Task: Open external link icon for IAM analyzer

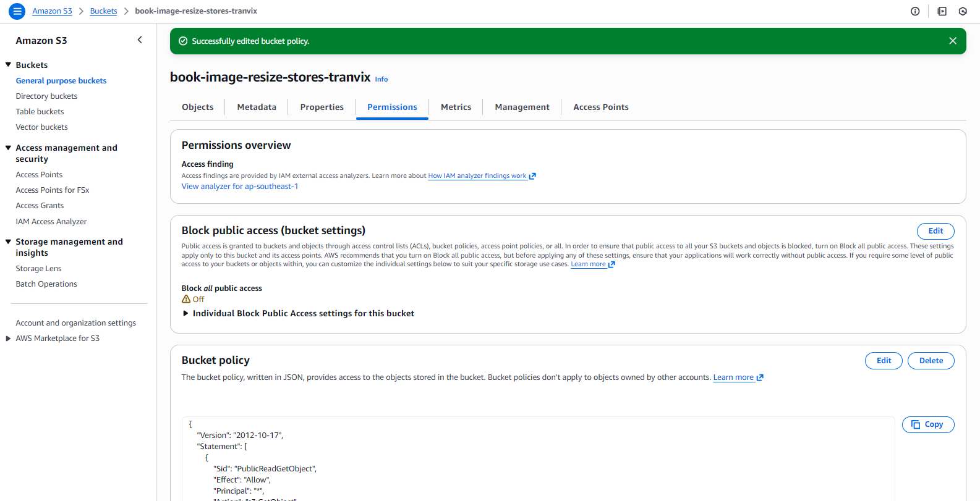Action: pyautogui.click(x=532, y=176)
